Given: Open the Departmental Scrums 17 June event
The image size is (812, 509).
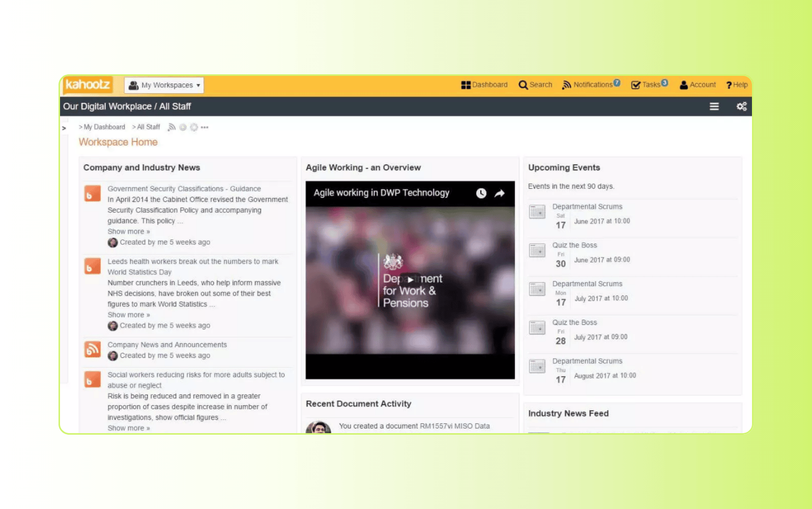Looking at the screenshot, I should pyautogui.click(x=587, y=207).
